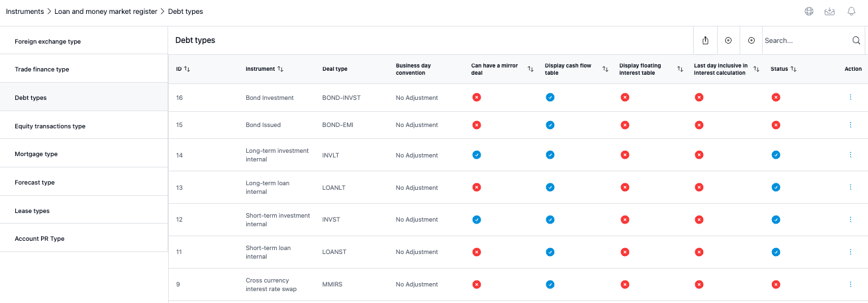Click the play-circle icon adjacent to the Search field

[x=751, y=40]
